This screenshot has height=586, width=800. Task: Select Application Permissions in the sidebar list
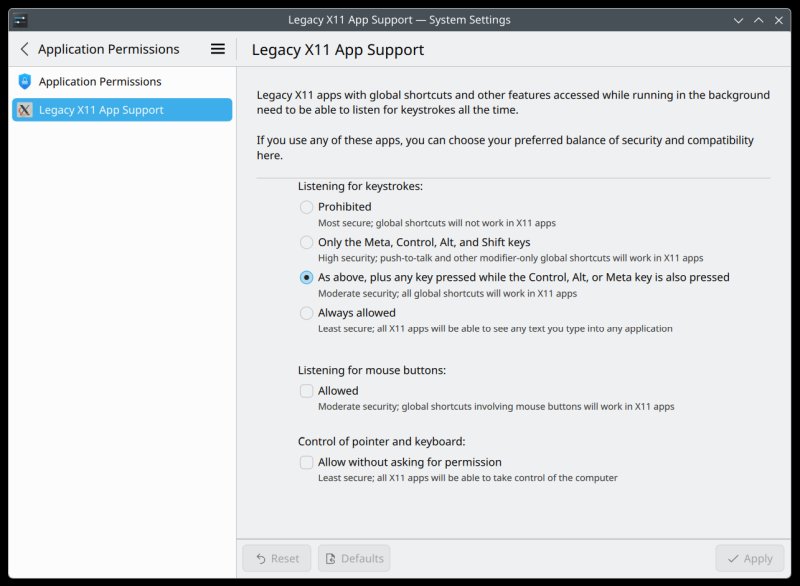[100, 82]
